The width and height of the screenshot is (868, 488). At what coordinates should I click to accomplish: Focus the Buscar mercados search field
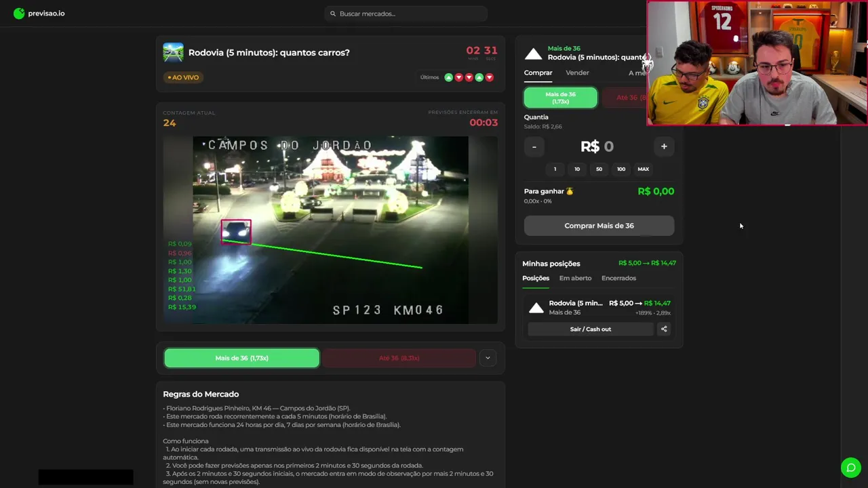(406, 14)
